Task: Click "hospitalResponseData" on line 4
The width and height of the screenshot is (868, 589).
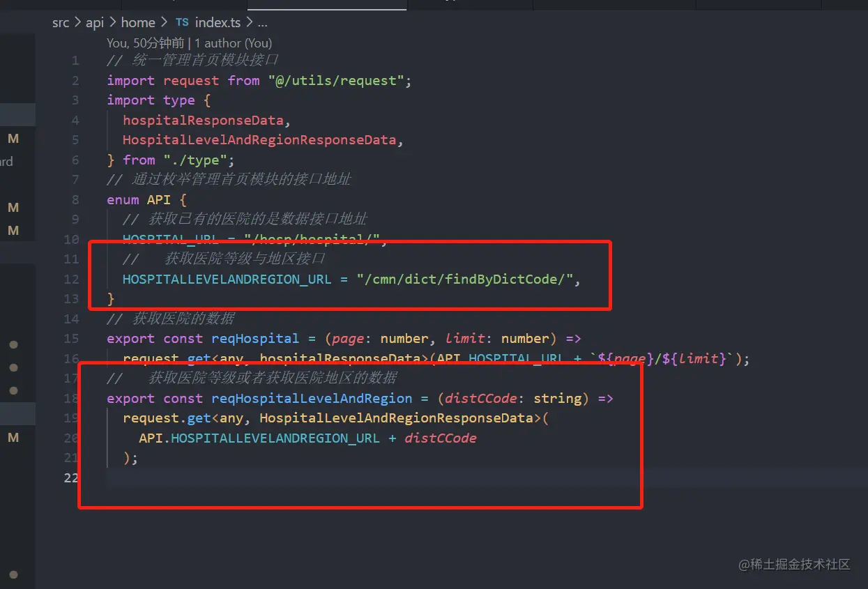Action: tap(204, 120)
